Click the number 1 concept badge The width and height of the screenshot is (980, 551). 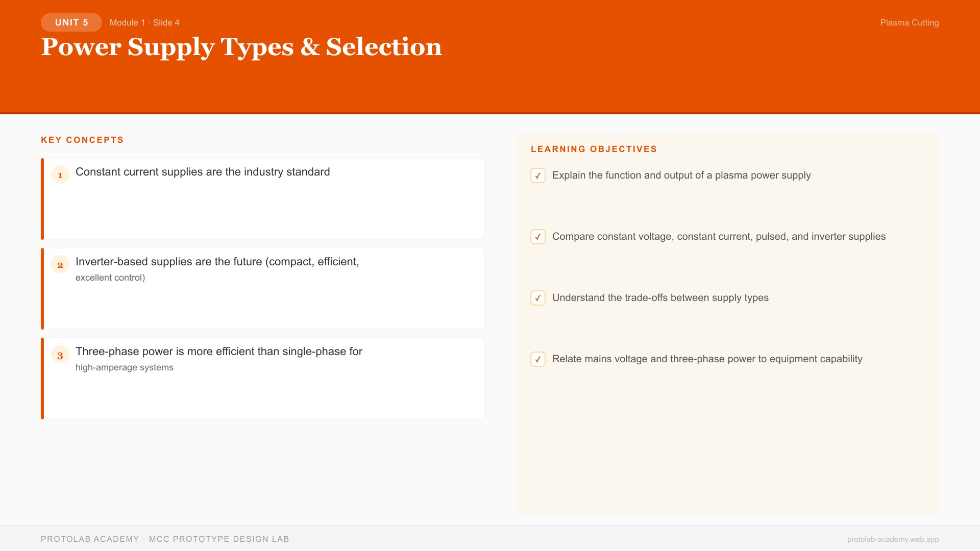coord(60,175)
